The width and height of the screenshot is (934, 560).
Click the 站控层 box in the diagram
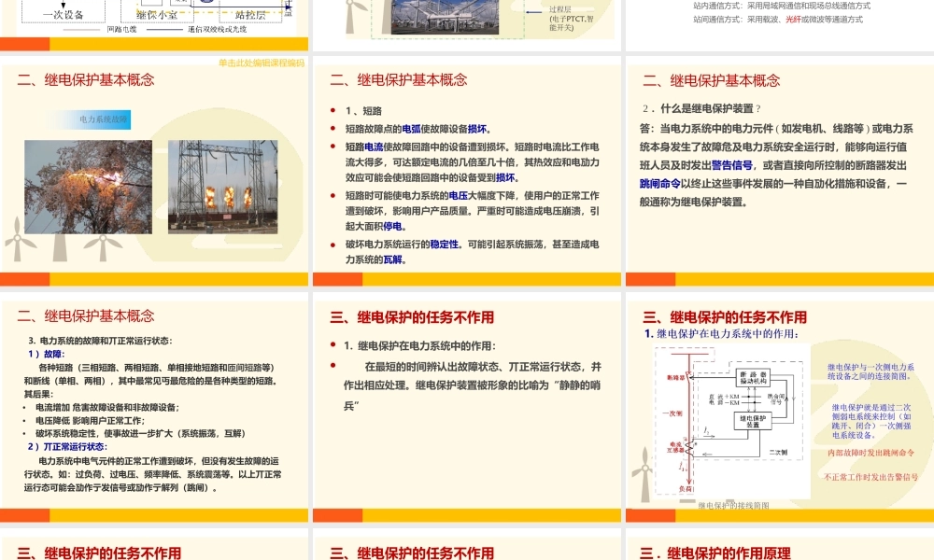tap(249, 15)
